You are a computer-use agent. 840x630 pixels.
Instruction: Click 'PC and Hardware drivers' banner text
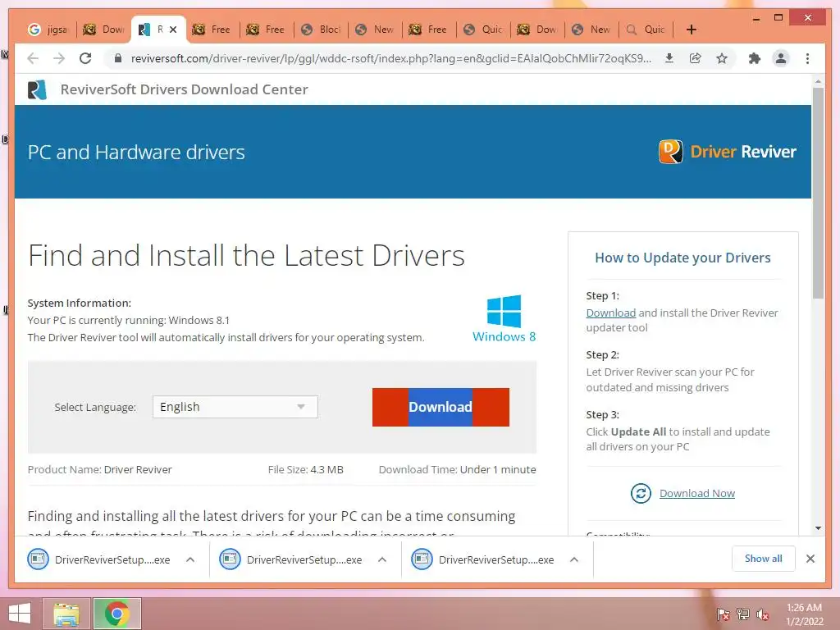[136, 152]
